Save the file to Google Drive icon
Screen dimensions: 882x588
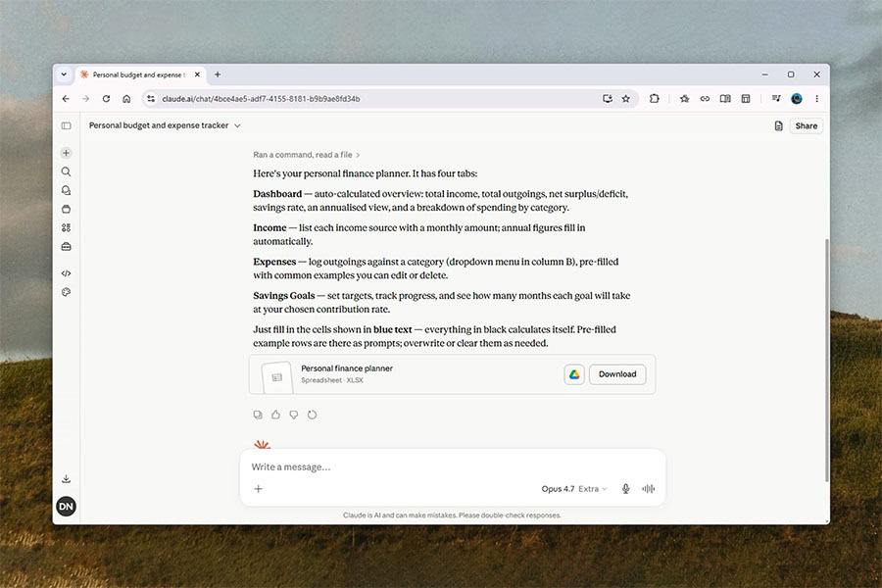[x=573, y=374]
